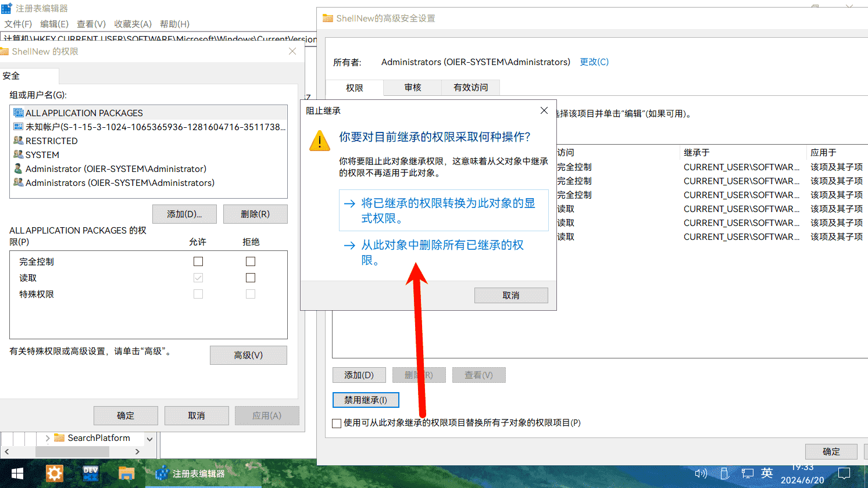868x488 pixels.
Task: Enable replace child object permissions checkbox
Action: coord(337,424)
